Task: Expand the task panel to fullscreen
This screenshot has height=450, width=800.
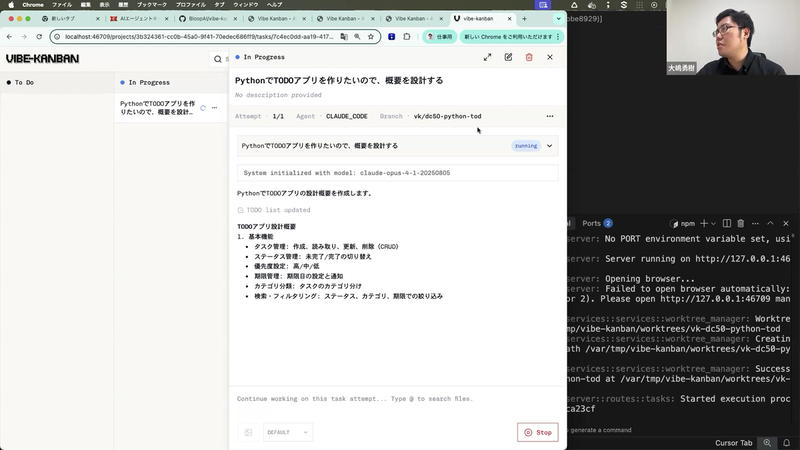Action: [487, 57]
